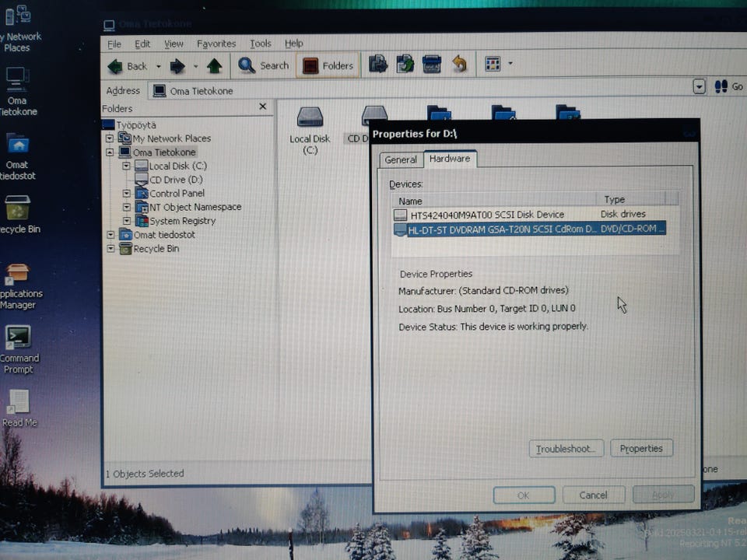Switch to the General tab
Viewport: 747px width, 560px height.
(x=400, y=159)
